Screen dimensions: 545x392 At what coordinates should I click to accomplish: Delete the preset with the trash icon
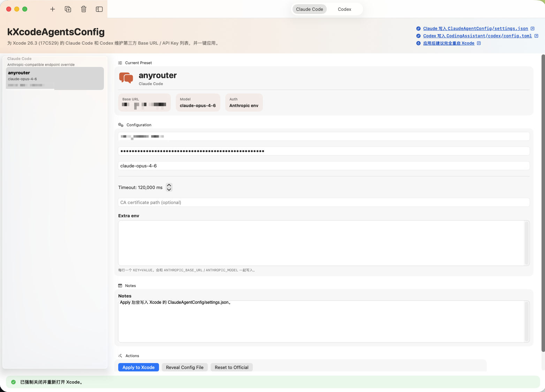tap(84, 9)
